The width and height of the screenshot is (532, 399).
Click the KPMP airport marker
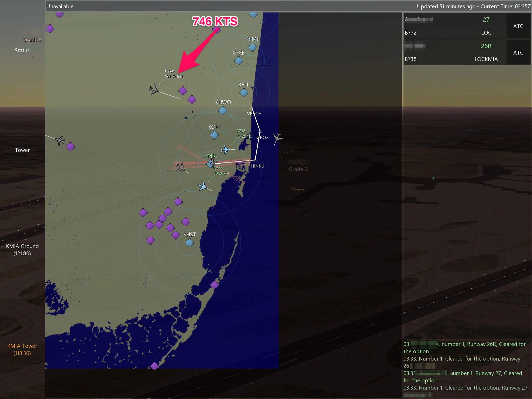coord(252,47)
